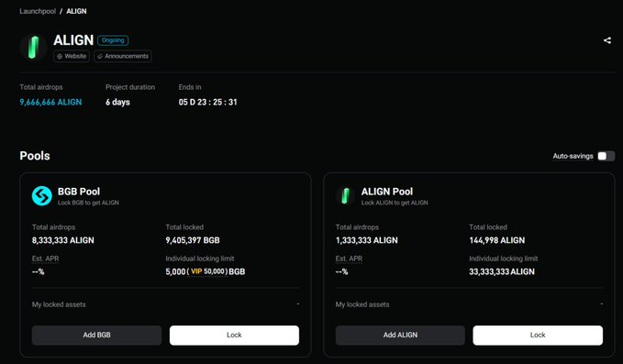Click the 144,998 ALIGN total locked value

[x=497, y=240]
